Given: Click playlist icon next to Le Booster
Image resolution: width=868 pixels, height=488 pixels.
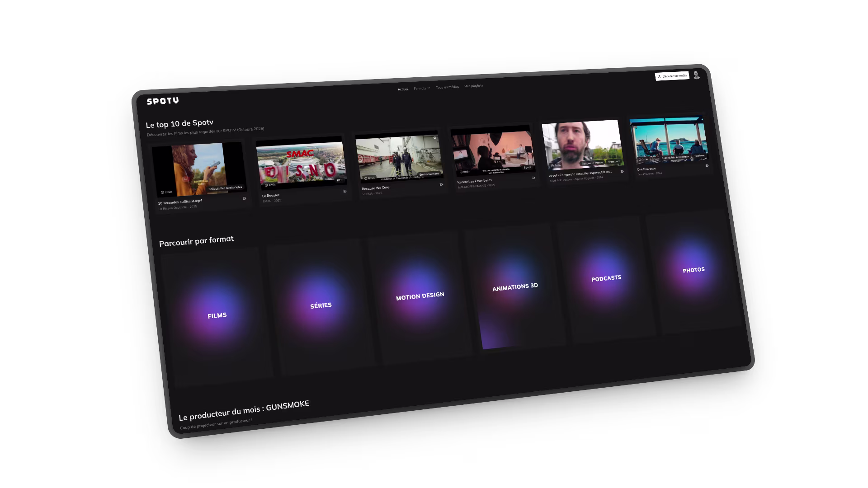Looking at the screenshot, I should 345,191.
